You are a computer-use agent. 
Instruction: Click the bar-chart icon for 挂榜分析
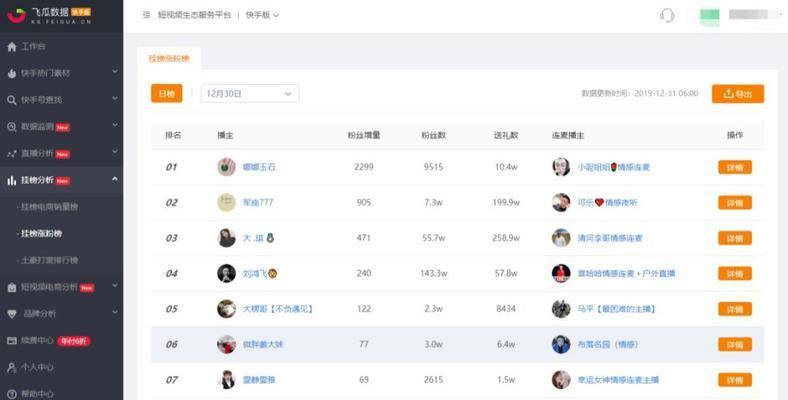pyautogui.click(x=12, y=180)
